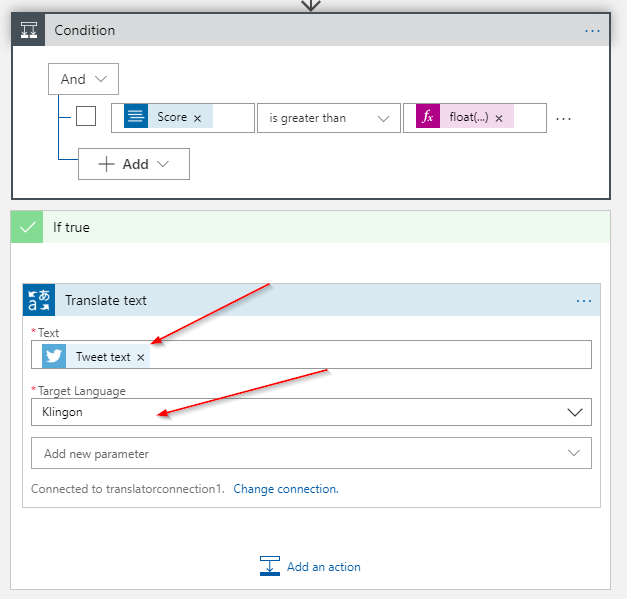Click in the Text input field

point(370,356)
